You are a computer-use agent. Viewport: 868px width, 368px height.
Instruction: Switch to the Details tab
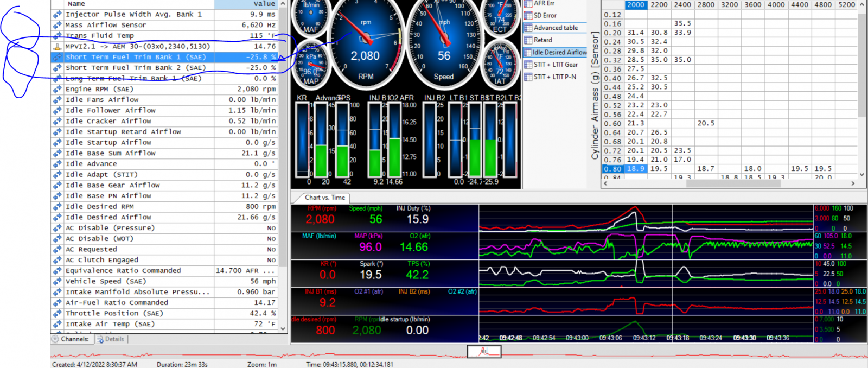pos(111,339)
